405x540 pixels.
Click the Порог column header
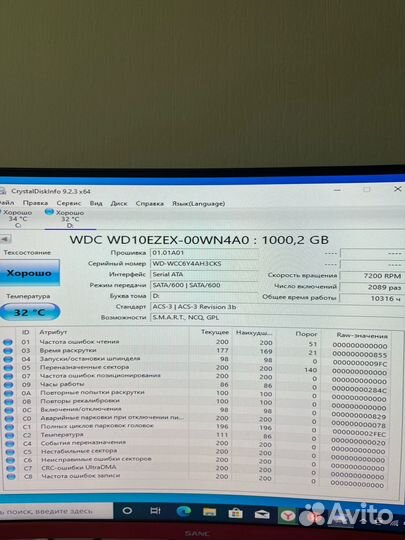coord(306,334)
